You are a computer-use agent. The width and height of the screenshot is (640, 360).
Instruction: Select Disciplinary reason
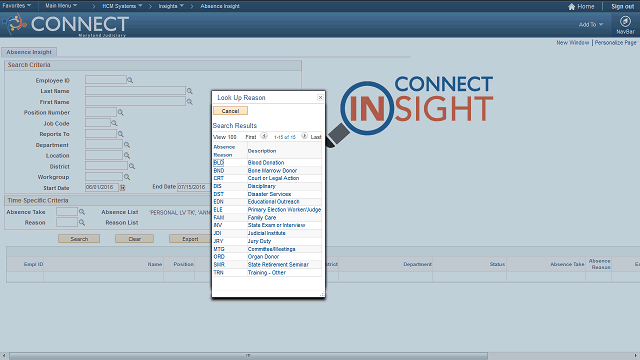[x=262, y=186]
